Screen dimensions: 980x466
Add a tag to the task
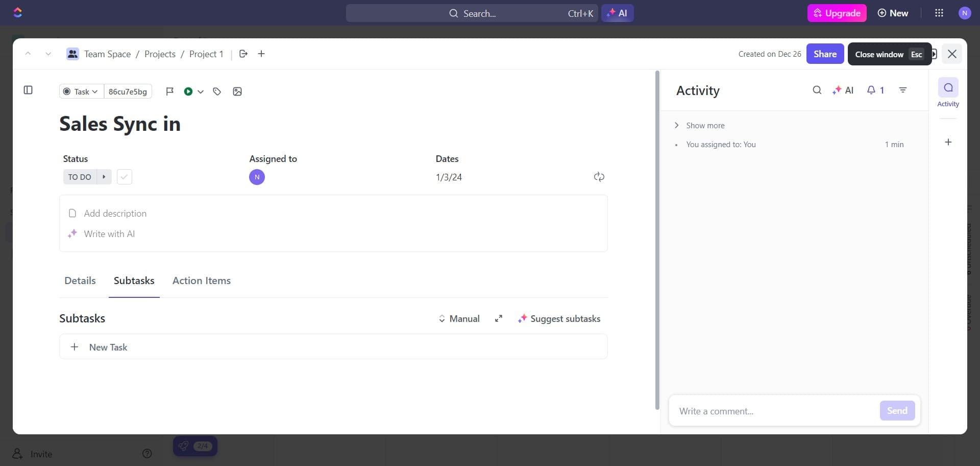click(x=217, y=91)
